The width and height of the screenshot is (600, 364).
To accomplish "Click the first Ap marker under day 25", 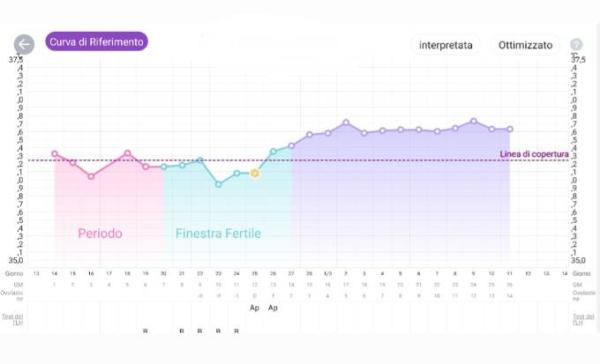I will pyautogui.click(x=254, y=308).
